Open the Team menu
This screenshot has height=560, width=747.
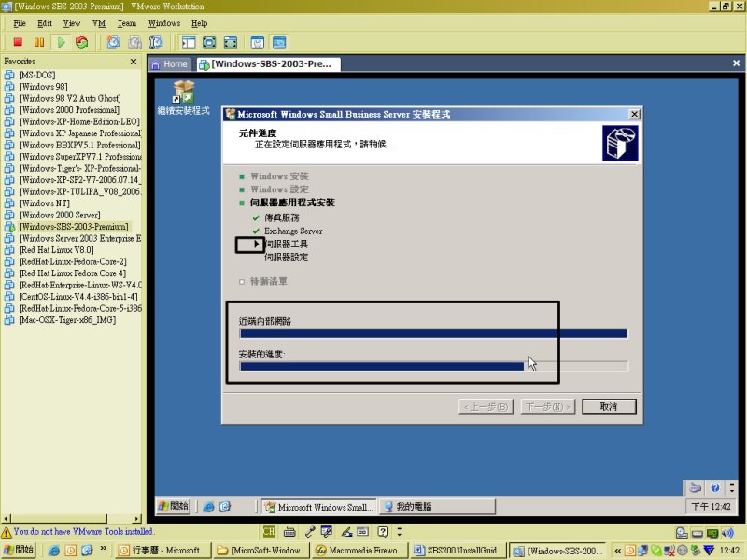coord(127,23)
